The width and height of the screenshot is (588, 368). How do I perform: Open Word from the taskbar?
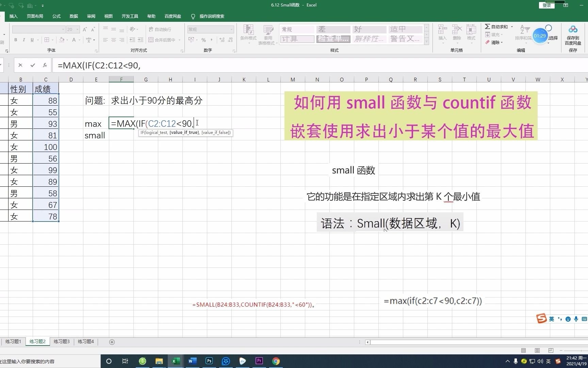pos(193,361)
